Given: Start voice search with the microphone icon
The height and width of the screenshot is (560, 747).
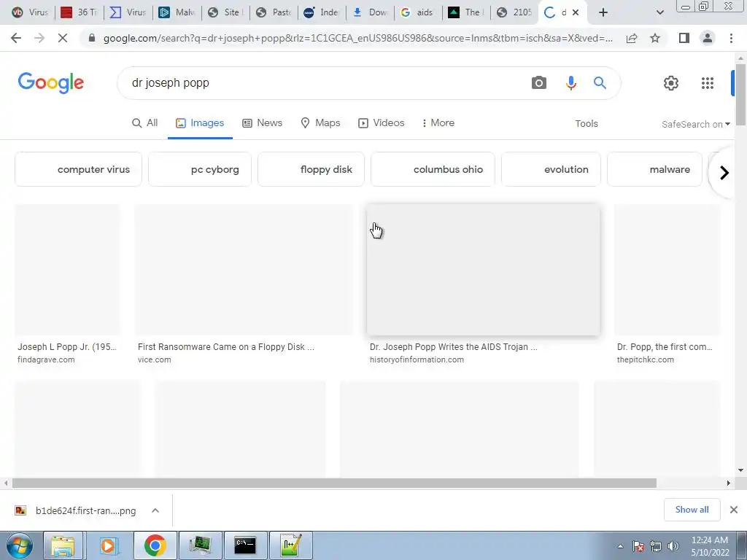Looking at the screenshot, I should (x=570, y=83).
